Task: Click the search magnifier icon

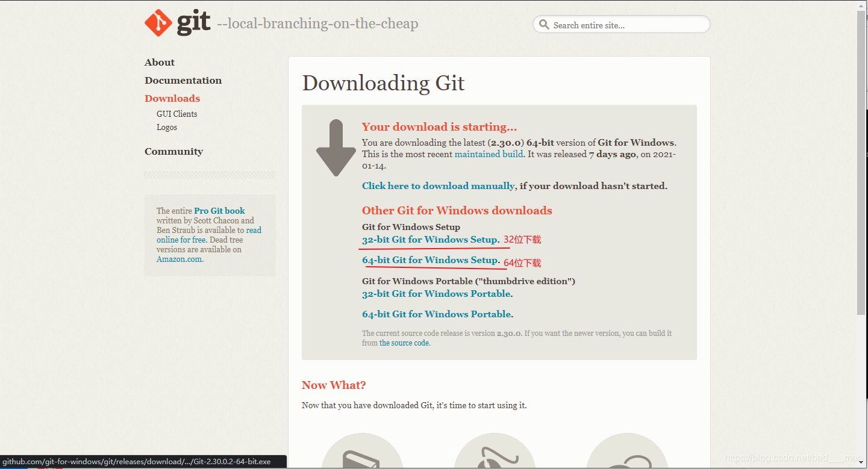Action: (544, 25)
